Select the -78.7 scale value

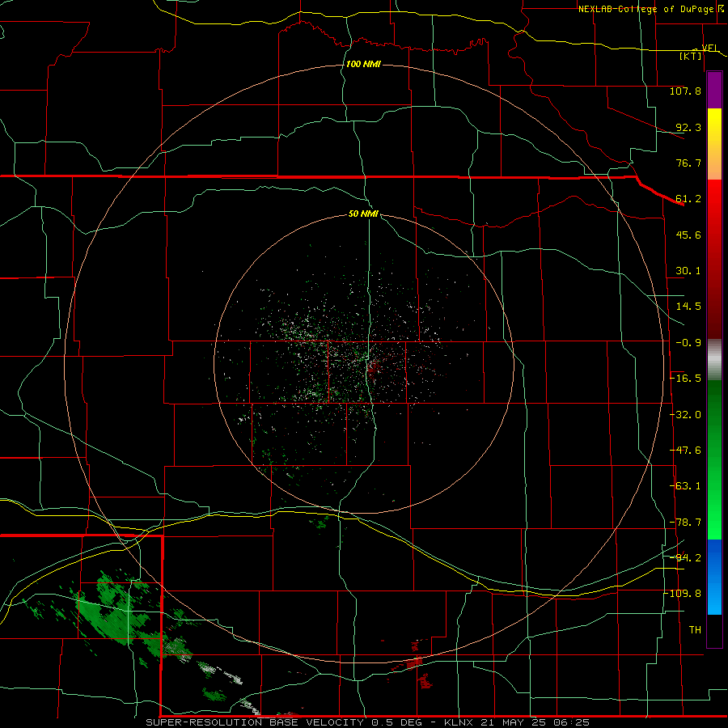pos(685,523)
